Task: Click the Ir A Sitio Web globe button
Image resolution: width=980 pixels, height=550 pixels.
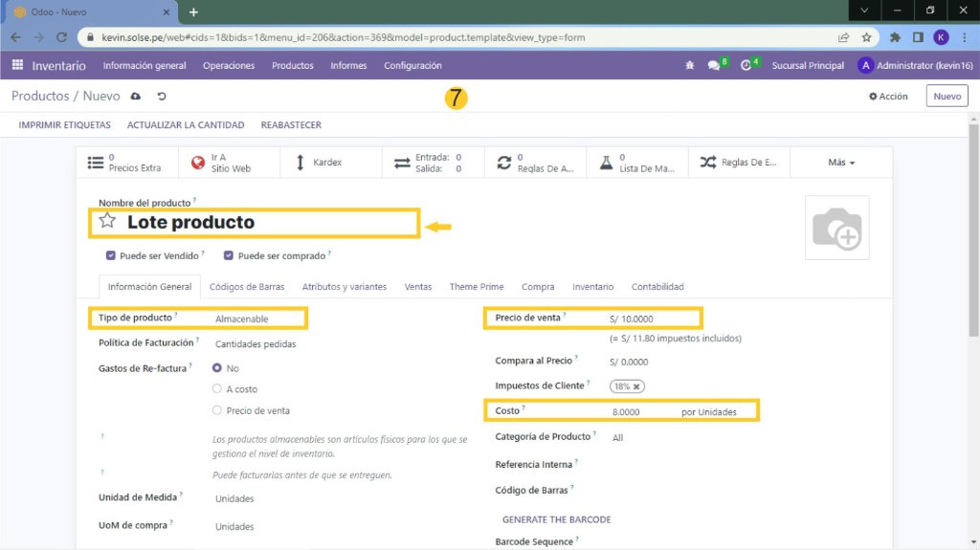Action: click(x=229, y=163)
